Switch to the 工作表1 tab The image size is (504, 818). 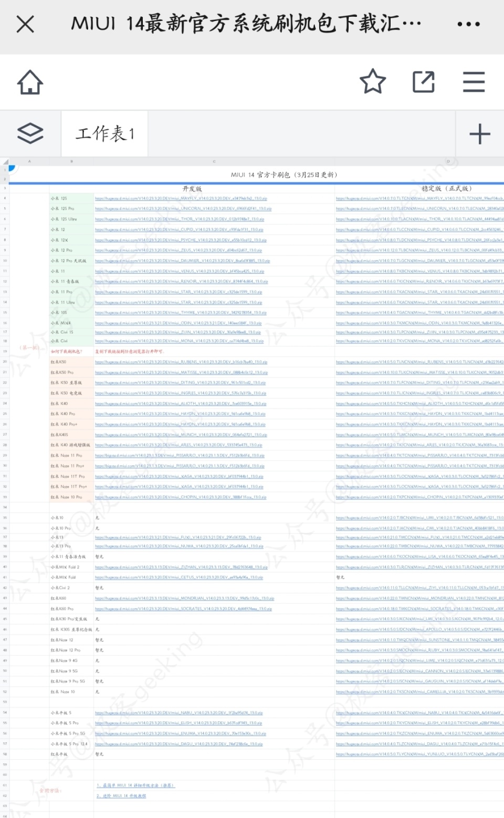click(x=104, y=133)
